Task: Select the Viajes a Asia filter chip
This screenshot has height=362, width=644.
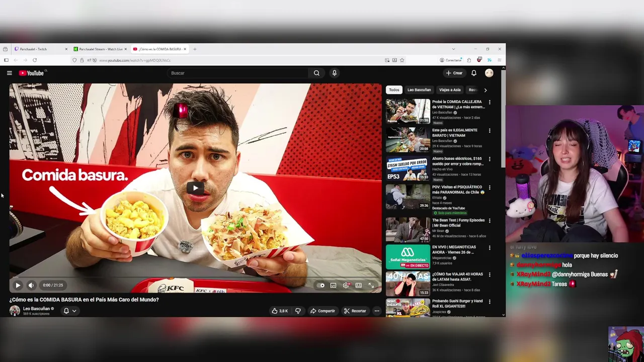Action: 450,90
